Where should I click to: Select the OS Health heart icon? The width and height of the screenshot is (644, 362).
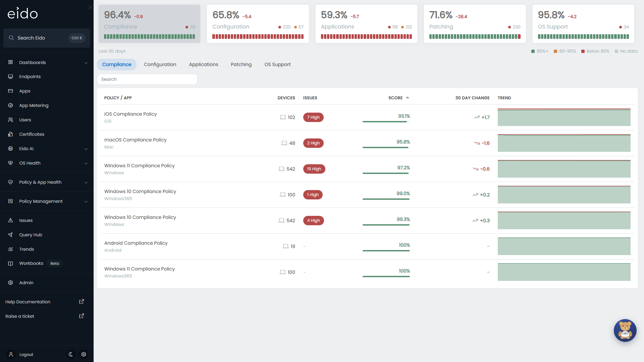pos(10,163)
